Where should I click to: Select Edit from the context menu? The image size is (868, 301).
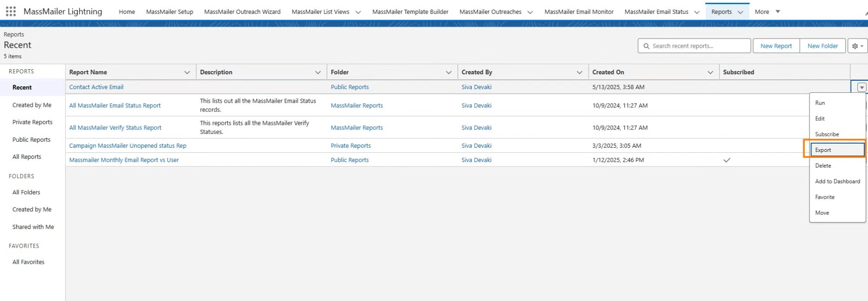pyautogui.click(x=837, y=118)
